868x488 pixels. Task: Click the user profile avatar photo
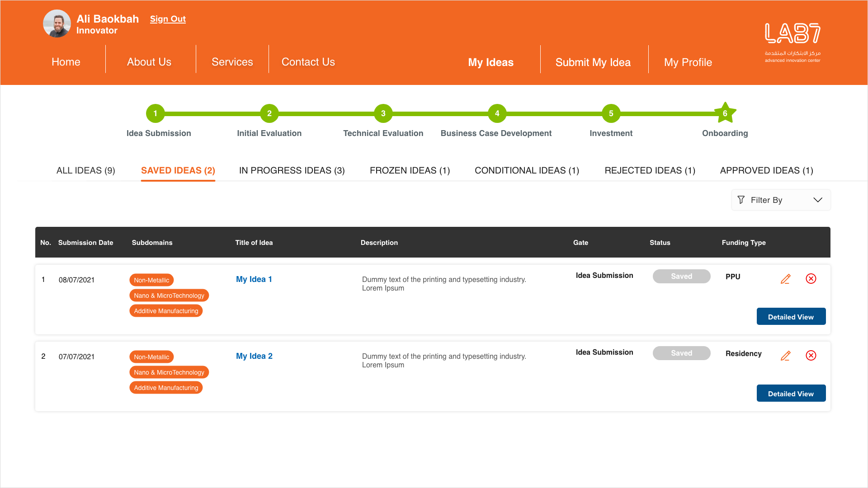(x=57, y=23)
